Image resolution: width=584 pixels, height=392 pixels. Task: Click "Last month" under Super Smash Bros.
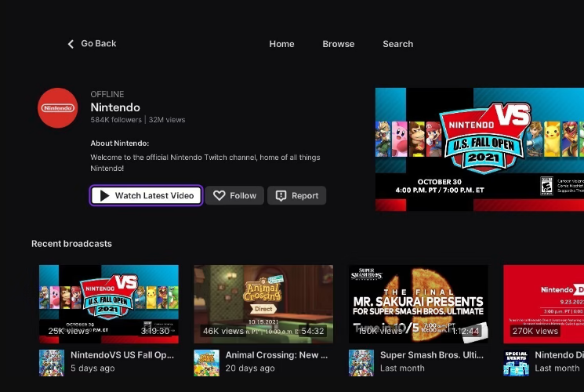coord(402,368)
